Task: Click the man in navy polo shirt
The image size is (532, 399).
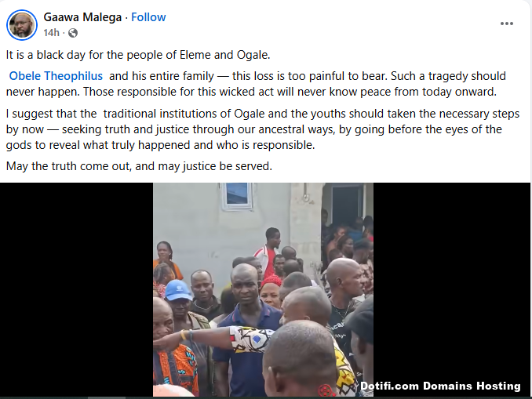Action: tap(245, 332)
